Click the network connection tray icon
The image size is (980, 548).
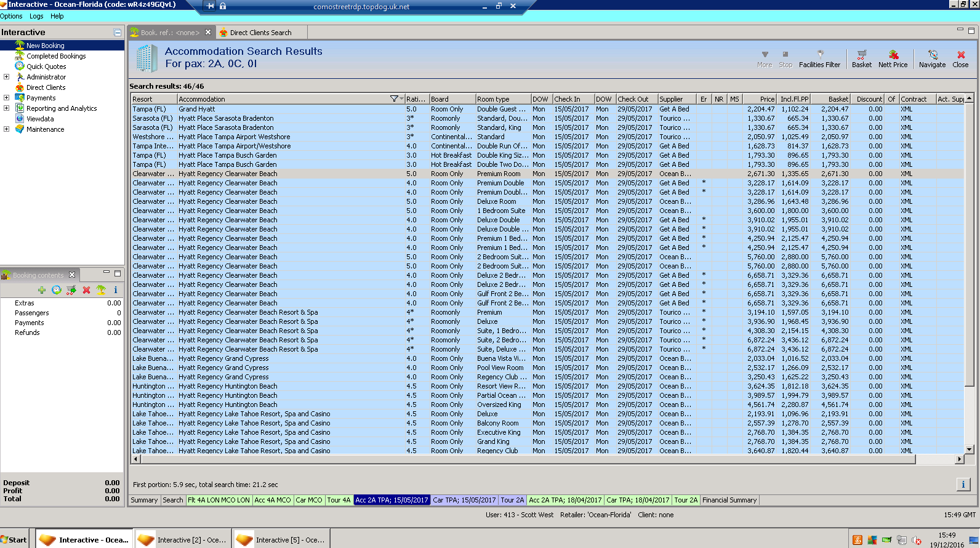coord(902,540)
